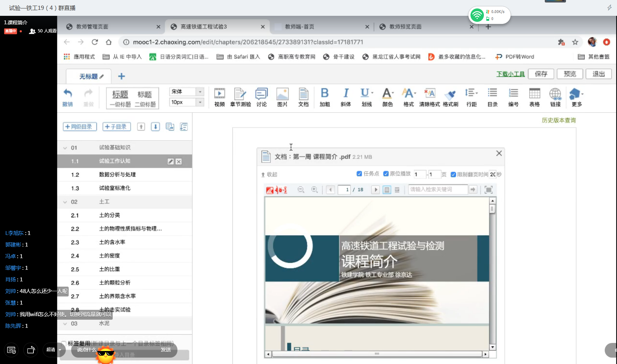
Task: Toggle the 原位播放 checkbox
Action: coord(386,174)
